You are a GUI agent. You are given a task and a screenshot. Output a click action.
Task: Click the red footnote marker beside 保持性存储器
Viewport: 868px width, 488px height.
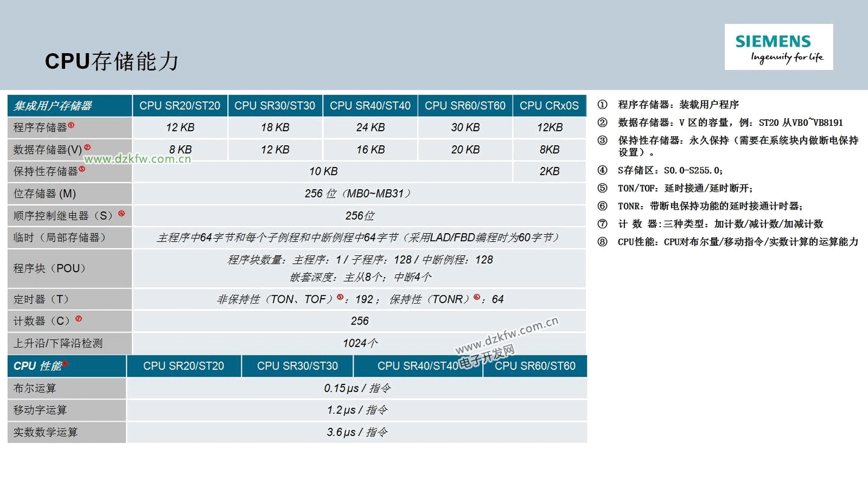[82, 169]
